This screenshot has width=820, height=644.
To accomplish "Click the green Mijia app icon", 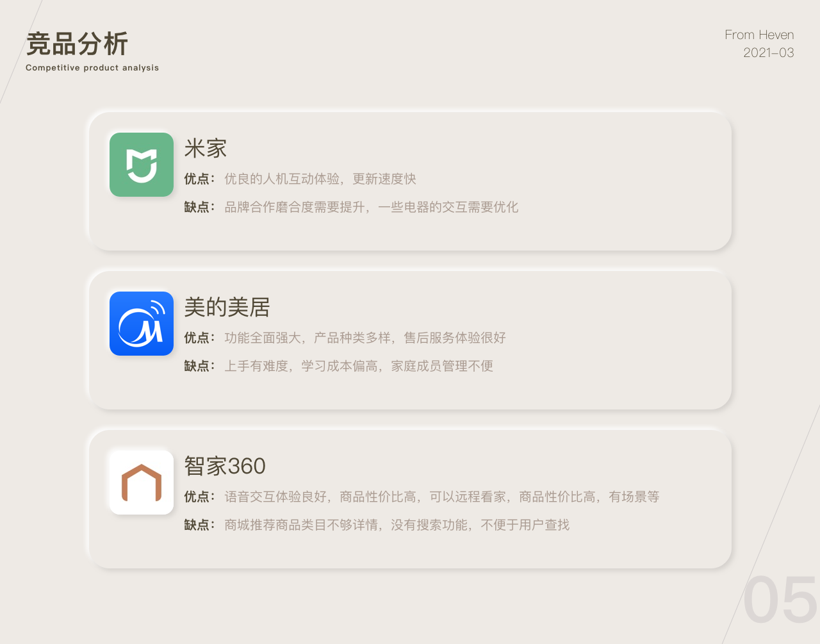I will click(x=142, y=165).
